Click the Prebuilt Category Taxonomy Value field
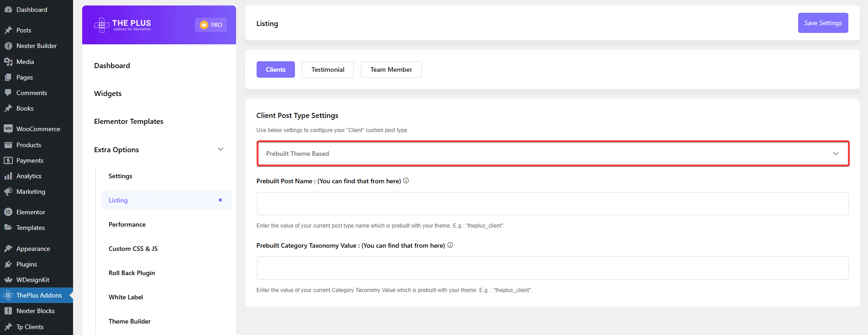This screenshot has width=868, height=335. pos(552,268)
